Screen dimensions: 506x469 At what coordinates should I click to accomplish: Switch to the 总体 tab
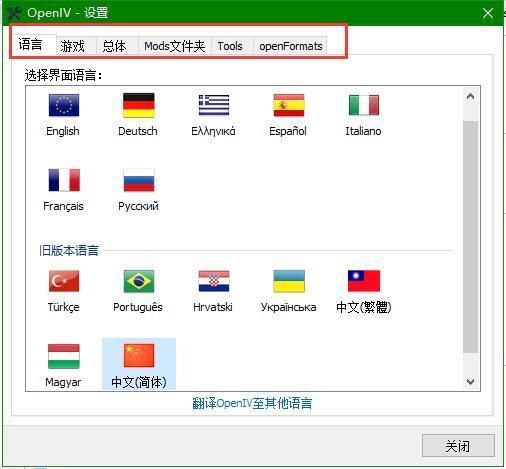click(x=117, y=46)
